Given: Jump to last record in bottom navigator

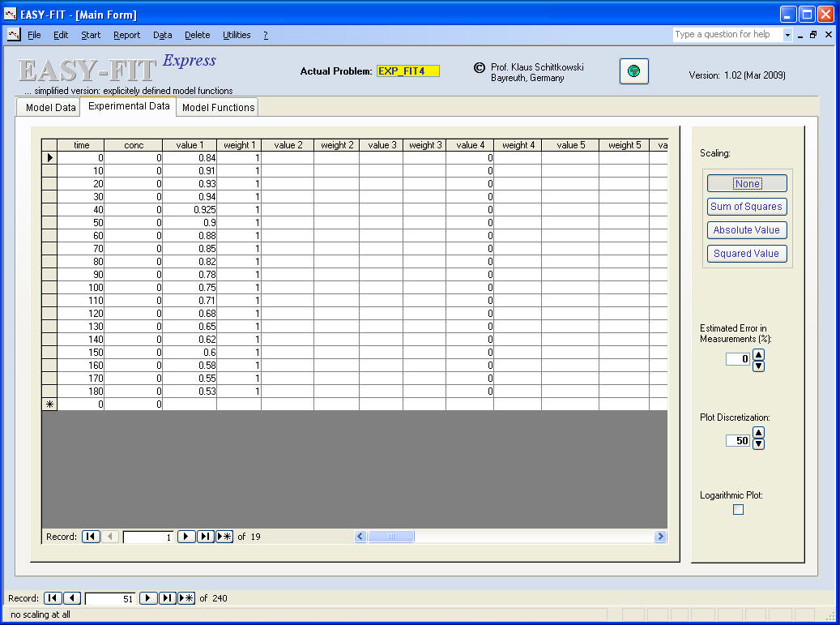Looking at the screenshot, I should point(167,598).
